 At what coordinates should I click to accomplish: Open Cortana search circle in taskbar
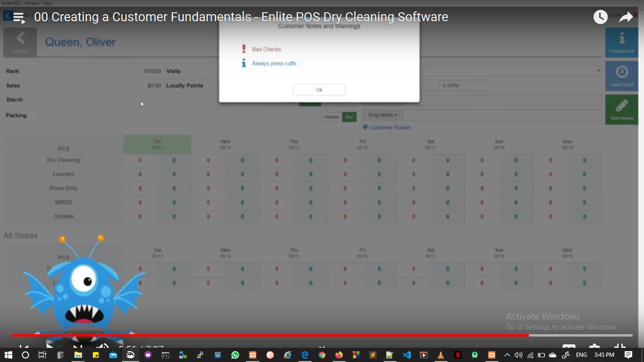[25, 355]
